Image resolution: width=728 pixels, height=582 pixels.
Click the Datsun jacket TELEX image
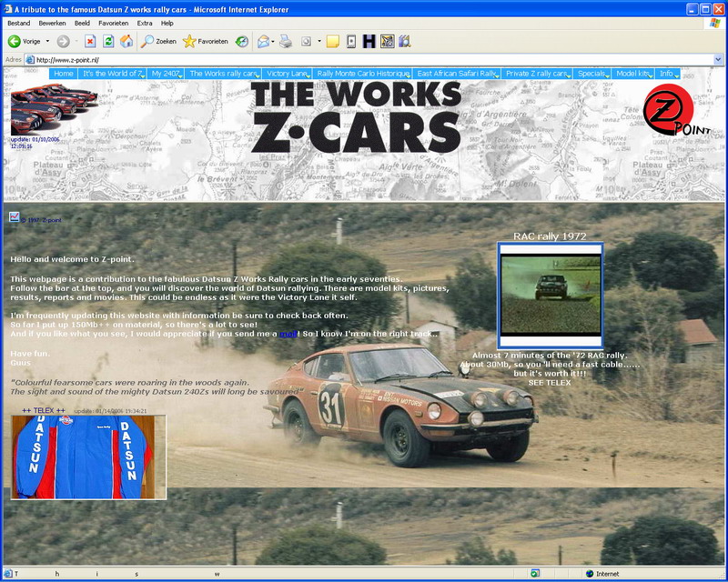point(88,457)
